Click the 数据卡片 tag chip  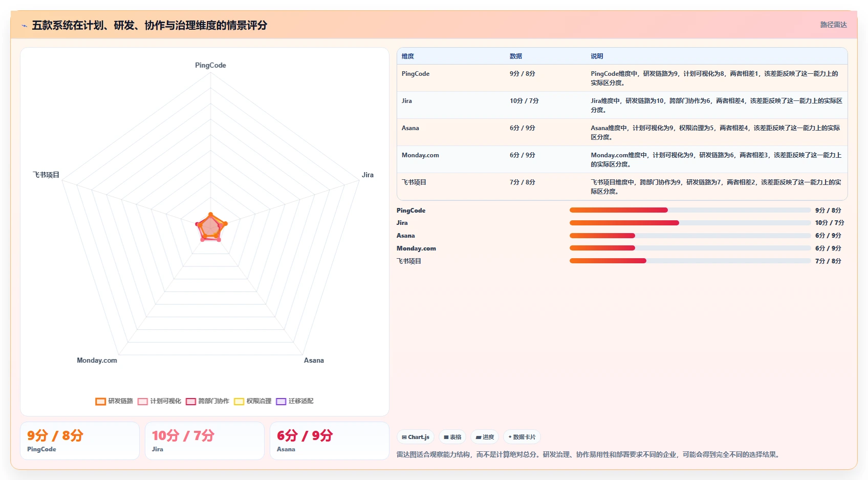click(x=522, y=437)
